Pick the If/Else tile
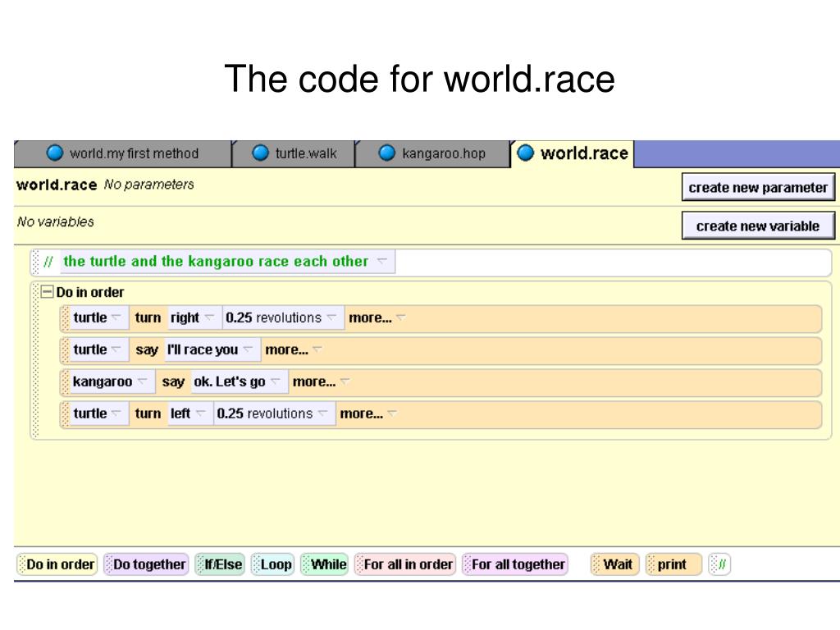Screen dimensions: 840x630 (220, 564)
